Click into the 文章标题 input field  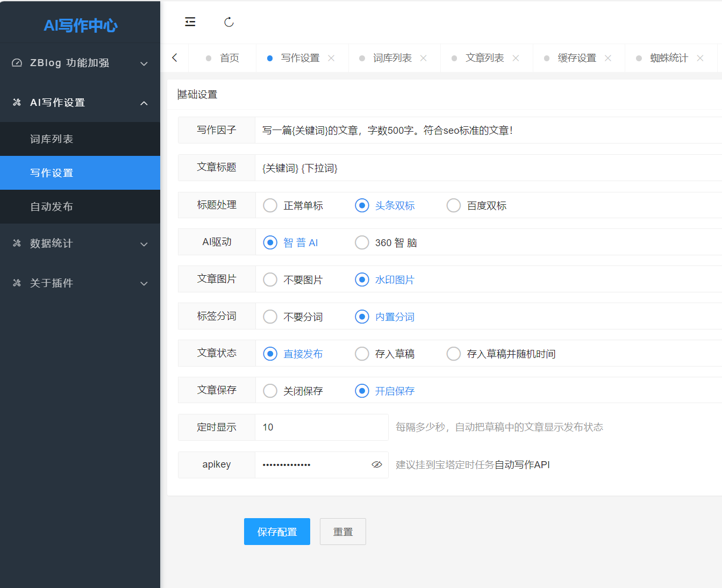coord(488,168)
